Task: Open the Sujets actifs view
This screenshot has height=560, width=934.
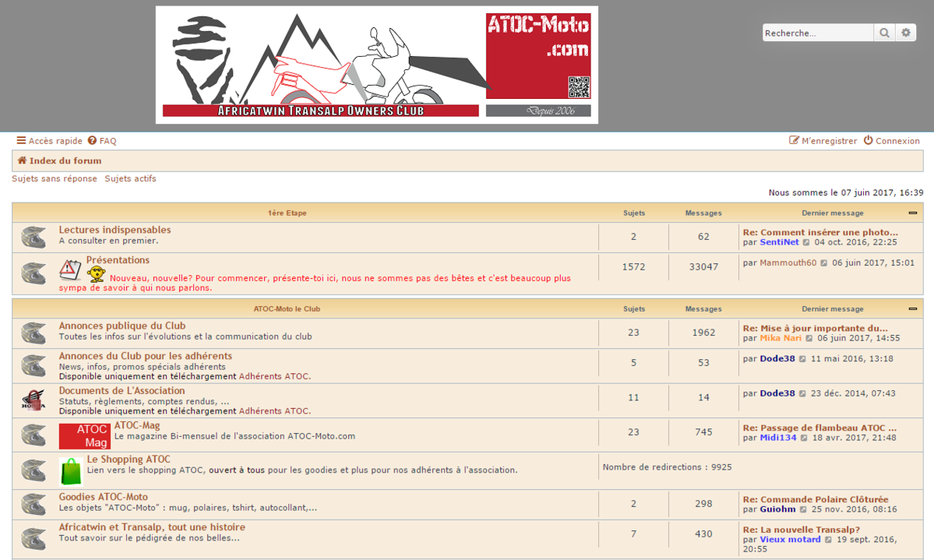Action: (x=129, y=178)
